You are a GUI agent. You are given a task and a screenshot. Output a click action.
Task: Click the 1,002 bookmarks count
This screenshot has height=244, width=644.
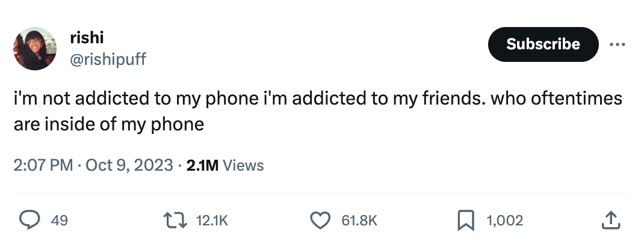[505, 221]
